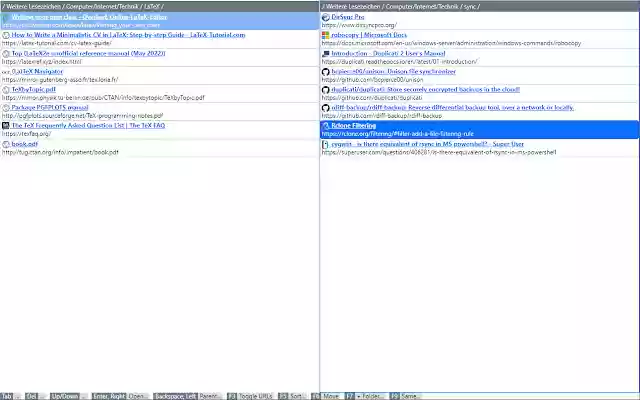Open the book.pdf bookmark
640x400 pixels.
(x=24, y=144)
